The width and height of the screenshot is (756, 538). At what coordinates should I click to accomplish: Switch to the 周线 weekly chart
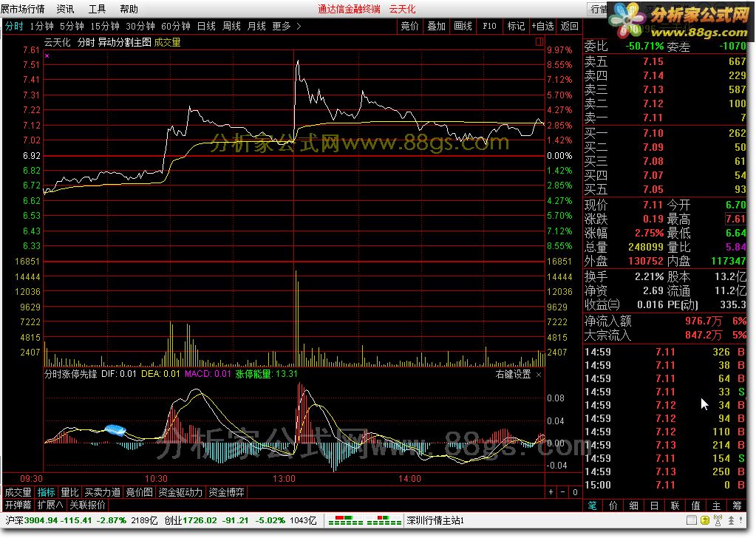click(231, 26)
